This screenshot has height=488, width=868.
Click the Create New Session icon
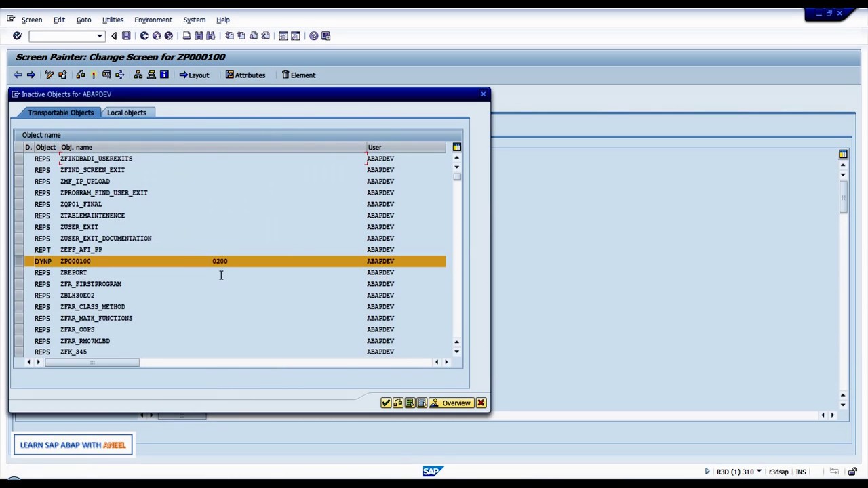(x=283, y=36)
